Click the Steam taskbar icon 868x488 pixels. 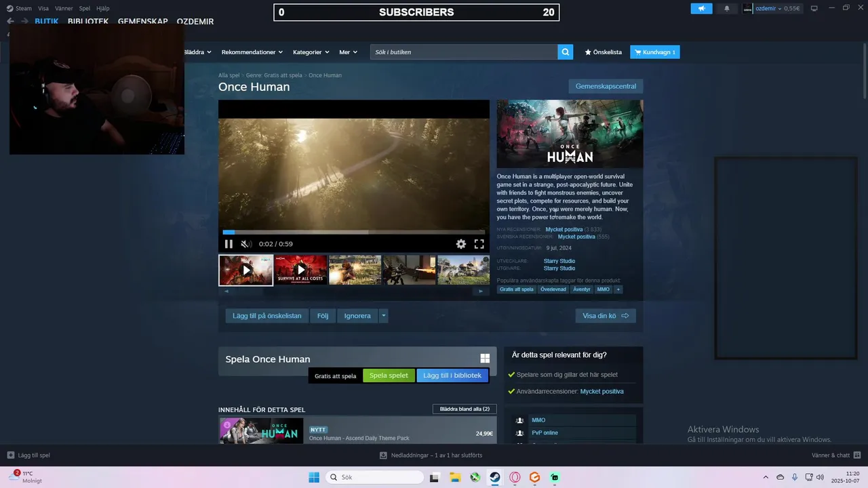(x=495, y=477)
